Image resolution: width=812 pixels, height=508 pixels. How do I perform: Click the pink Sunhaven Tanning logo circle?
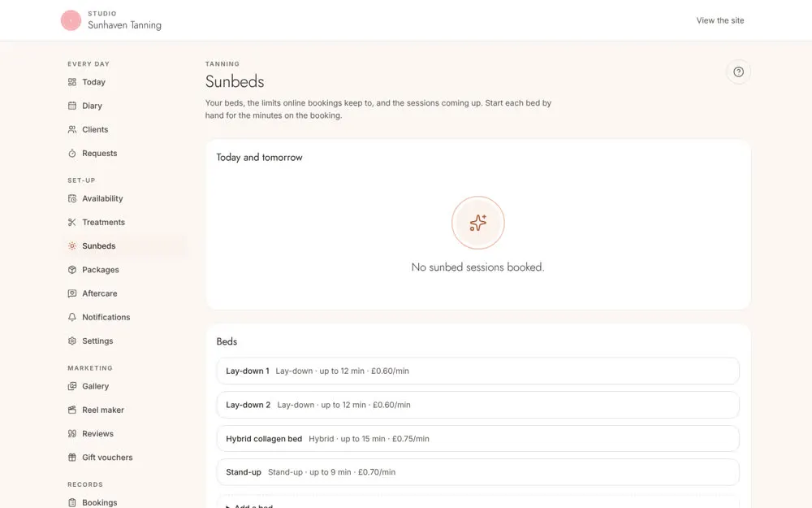71,21
